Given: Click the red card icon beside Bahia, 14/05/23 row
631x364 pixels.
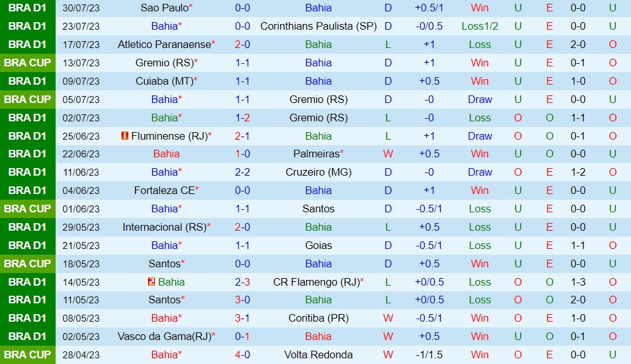Looking at the screenshot, I should (152, 282).
